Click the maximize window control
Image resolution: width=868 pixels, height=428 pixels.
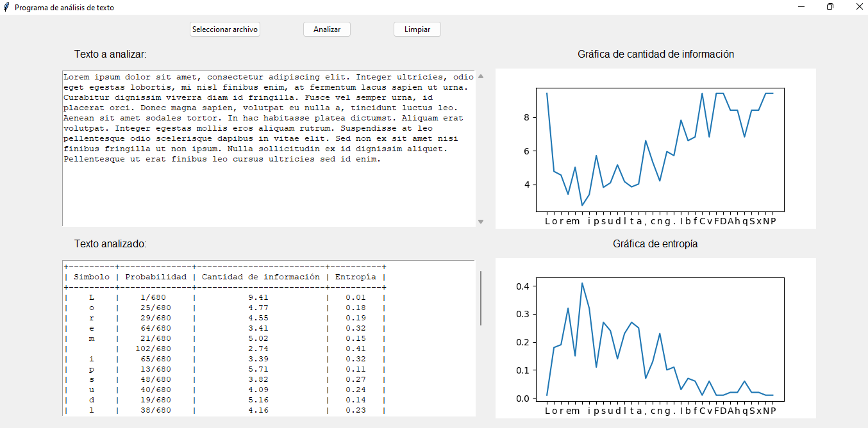[830, 7]
